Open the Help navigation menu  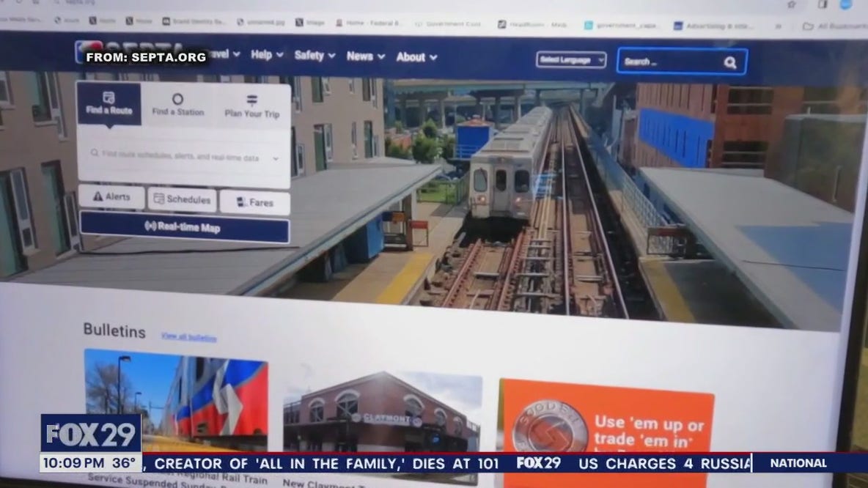click(268, 54)
